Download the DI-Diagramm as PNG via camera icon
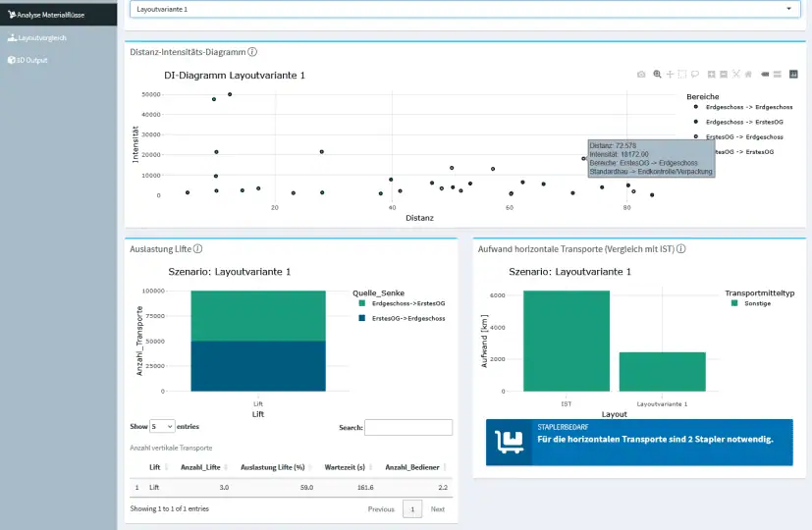This screenshot has height=530, width=812. coord(641,75)
